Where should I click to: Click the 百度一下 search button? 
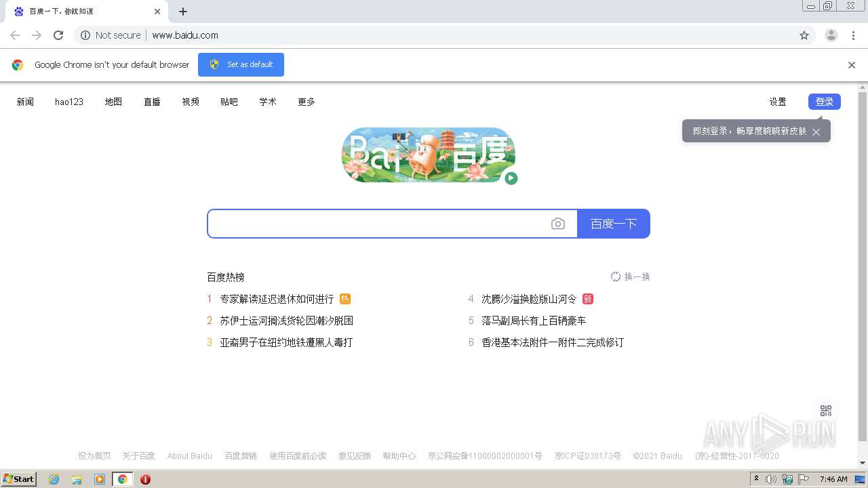pos(614,224)
